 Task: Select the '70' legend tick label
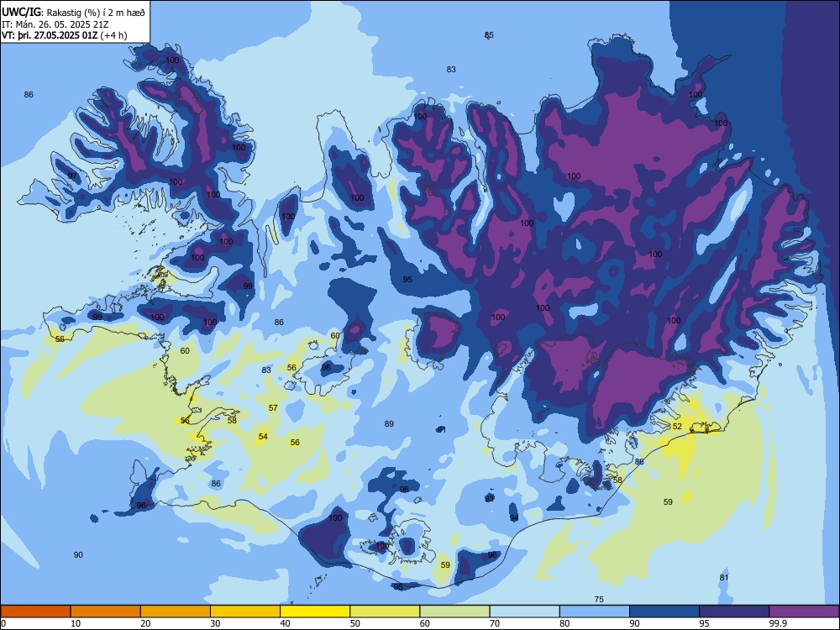coord(495,623)
